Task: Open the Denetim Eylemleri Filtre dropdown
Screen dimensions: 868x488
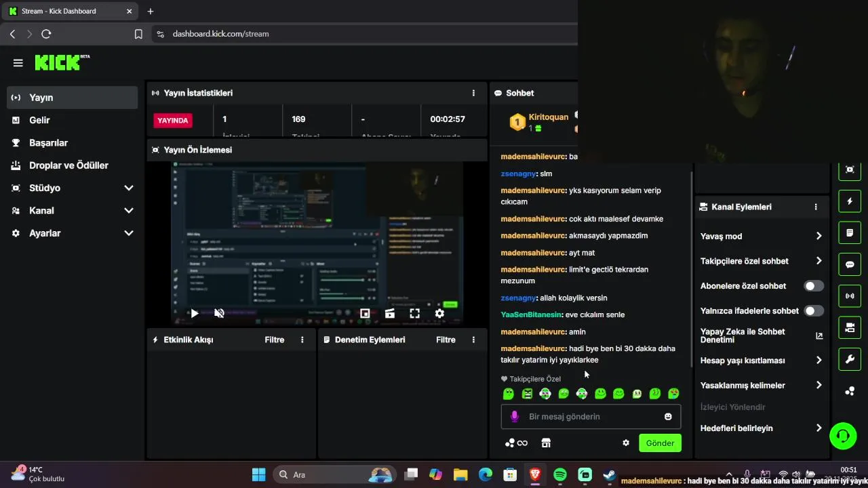Action: pos(446,340)
